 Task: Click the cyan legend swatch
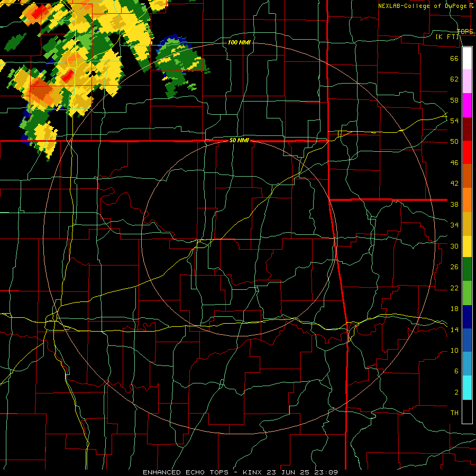tap(467, 388)
